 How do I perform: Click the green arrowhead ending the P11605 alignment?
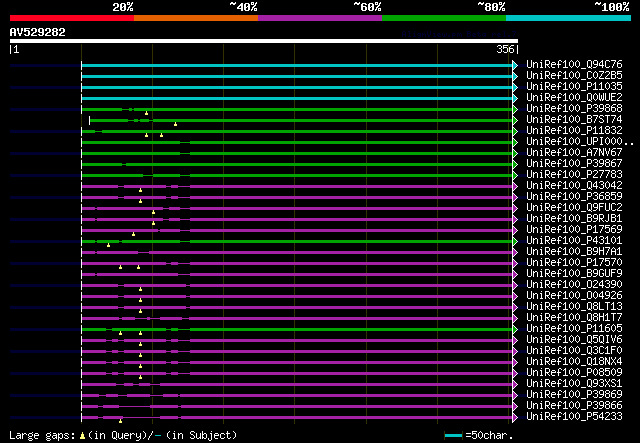pyautogui.click(x=516, y=329)
